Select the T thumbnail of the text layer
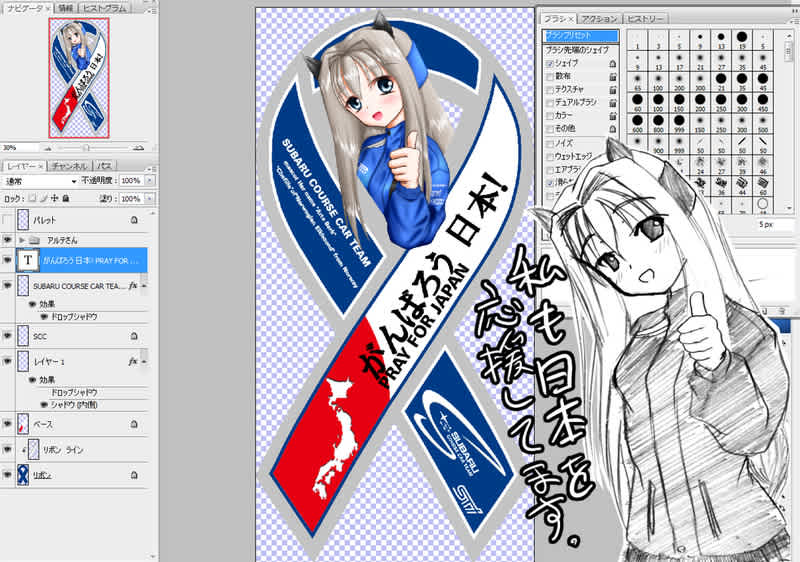Image resolution: width=800 pixels, height=562 pixels. [28, 260]
